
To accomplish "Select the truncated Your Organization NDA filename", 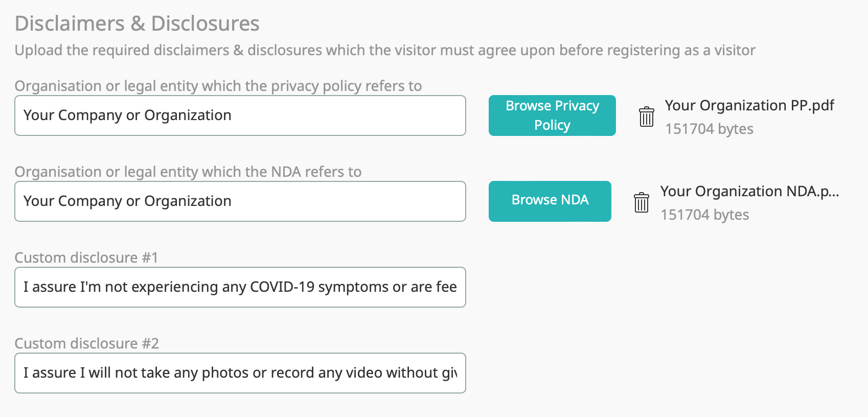I will [x=749, y=191].
